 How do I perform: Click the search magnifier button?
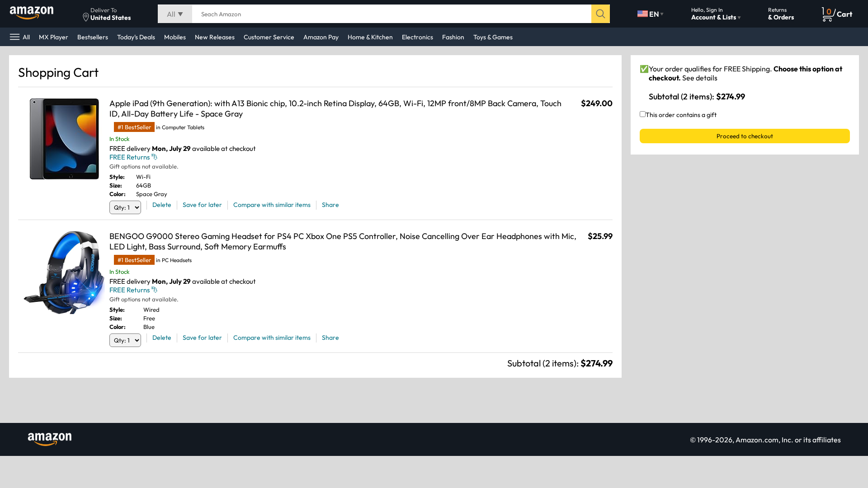click(600, 14)
